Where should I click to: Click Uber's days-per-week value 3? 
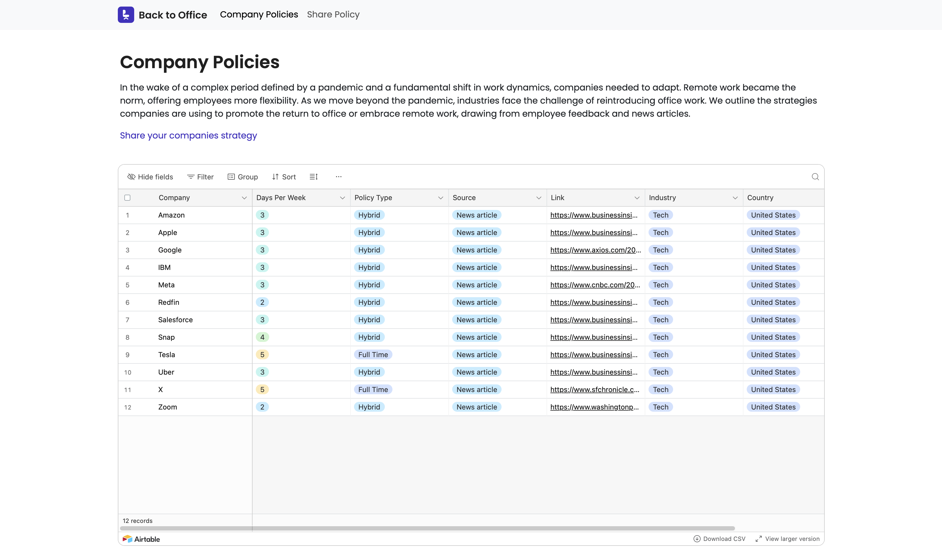click(x=262, y=372)
